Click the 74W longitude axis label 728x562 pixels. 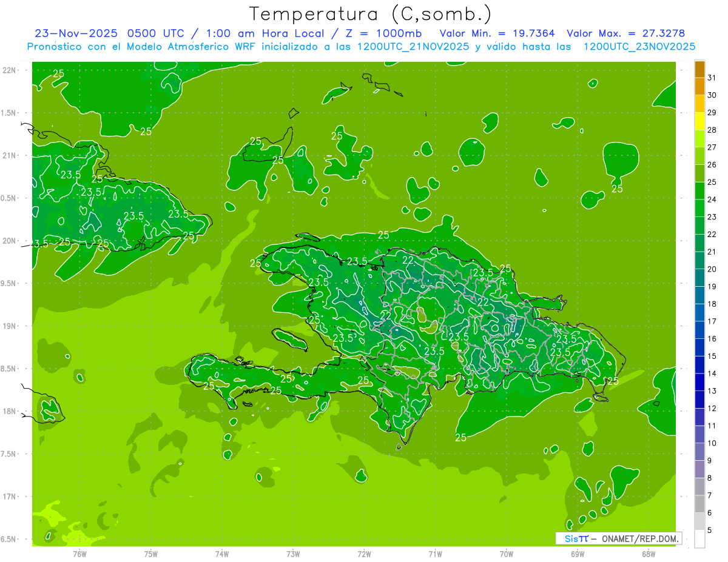pyautogui.click(x=222, y=554)
